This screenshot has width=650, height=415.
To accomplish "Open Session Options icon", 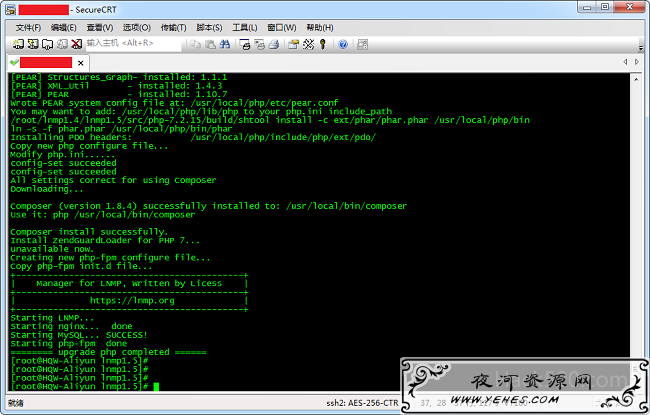I will tap(293, 44).
